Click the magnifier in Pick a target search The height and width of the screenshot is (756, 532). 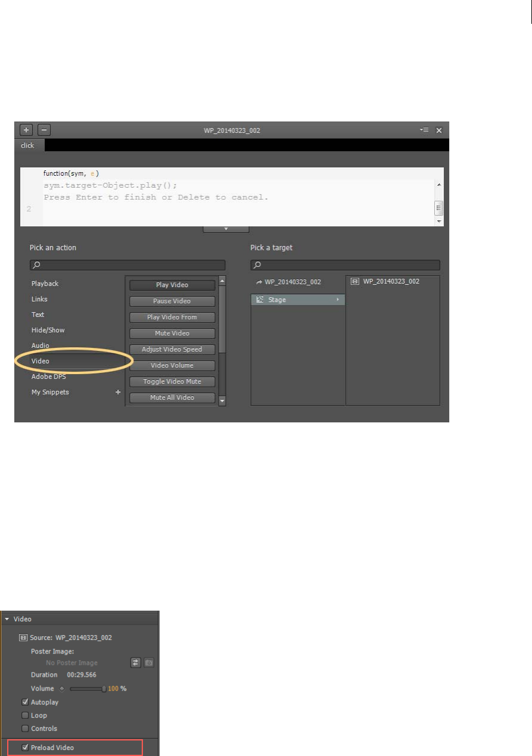[x=257, y=265]
